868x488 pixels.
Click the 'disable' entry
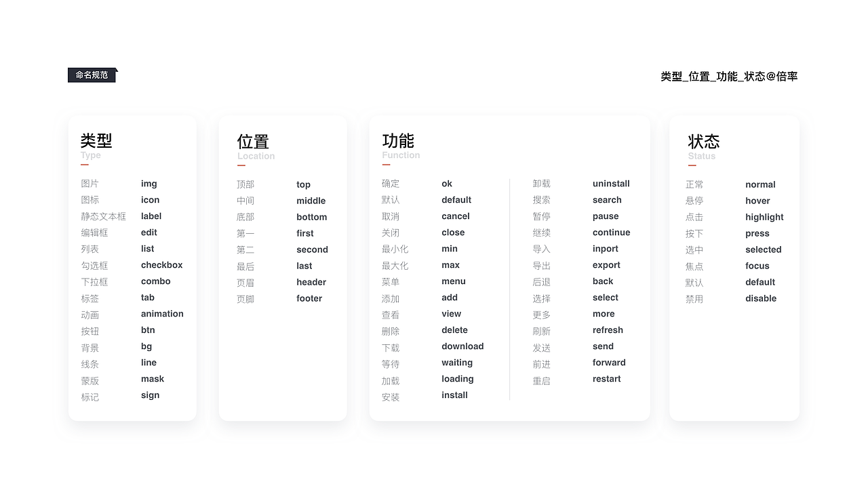(x=761, y=298)
